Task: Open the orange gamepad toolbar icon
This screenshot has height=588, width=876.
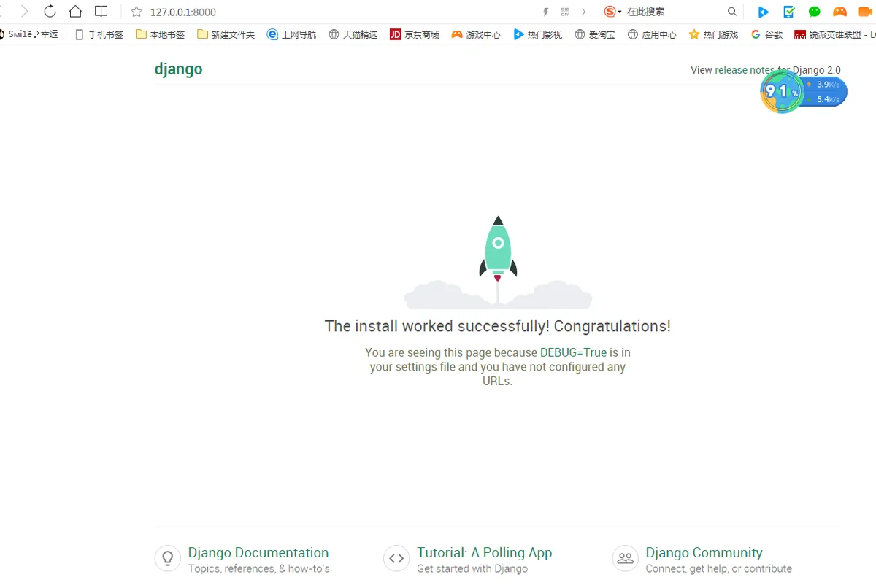Action: coord(840,12)
